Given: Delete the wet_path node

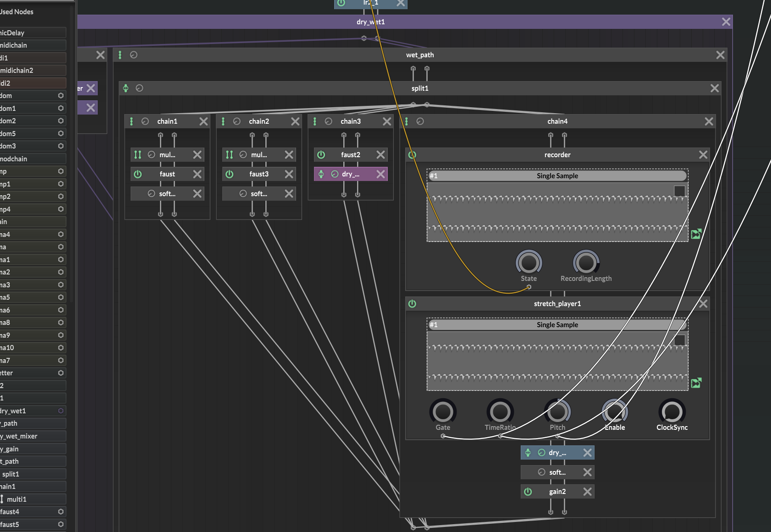Looking at the screenshot, I should (x=720, y=55).
